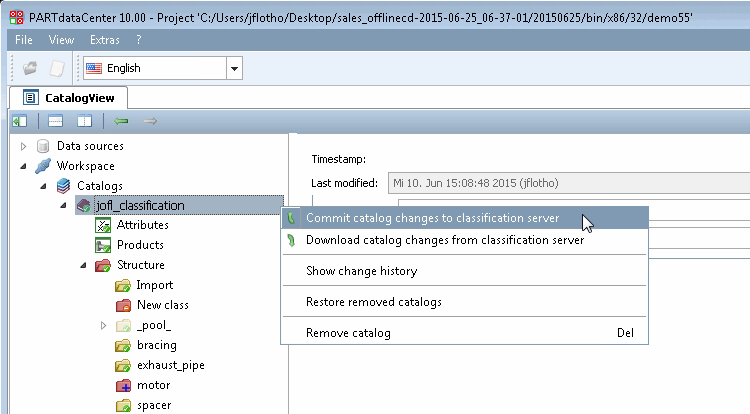Collapse the Structure tree node

click(83, 265)
